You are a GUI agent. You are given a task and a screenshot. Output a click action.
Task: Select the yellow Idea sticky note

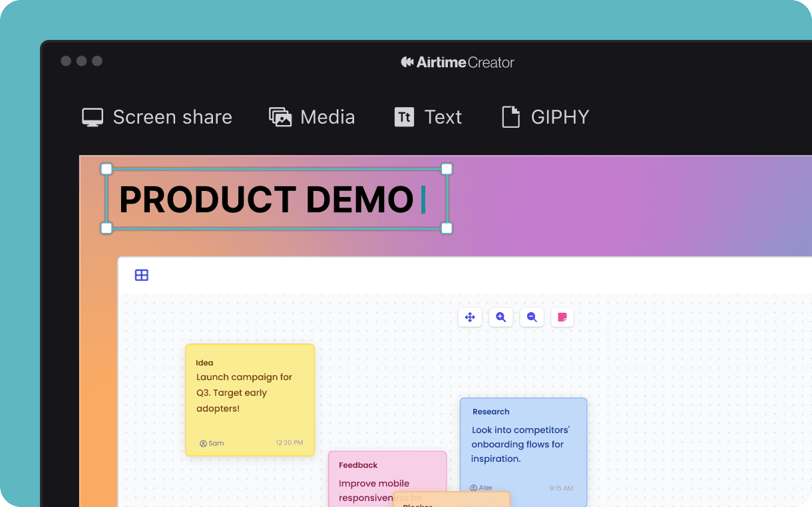250,399
